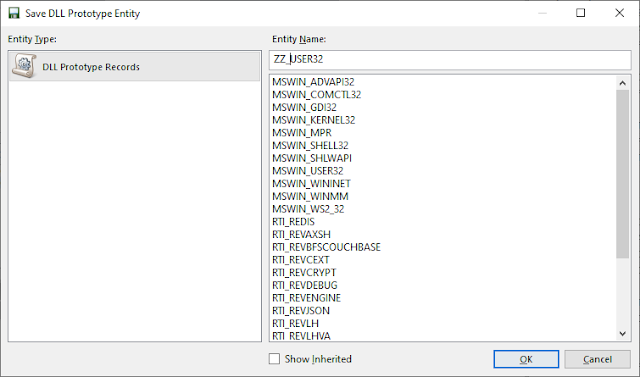Pick the RTI_REVBFSCOUCHBASE entry
The image size is (640, 377).
click(326, 247)
